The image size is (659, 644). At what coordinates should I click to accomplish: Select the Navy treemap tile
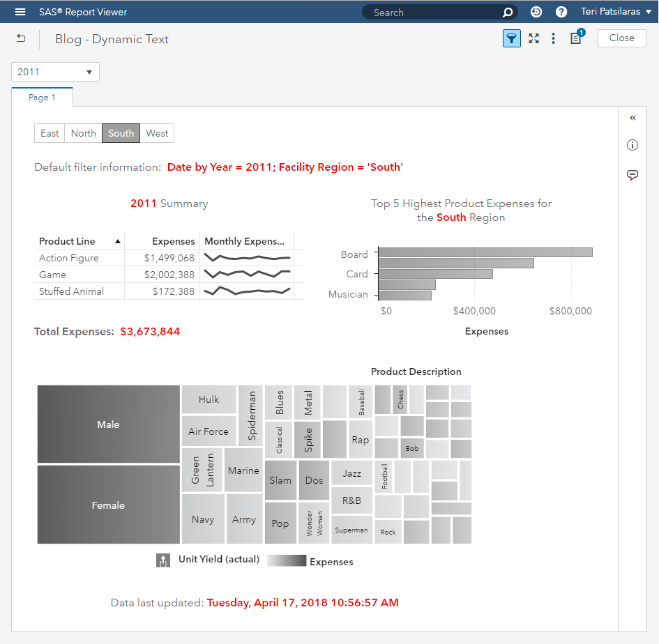click(x=203, y=519)
